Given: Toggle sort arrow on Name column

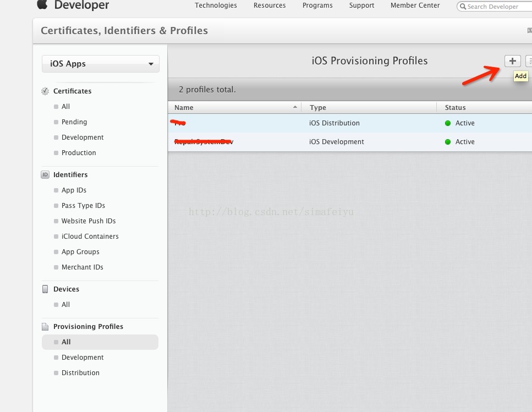Looking at the screenshot, I should pos(295,107).
